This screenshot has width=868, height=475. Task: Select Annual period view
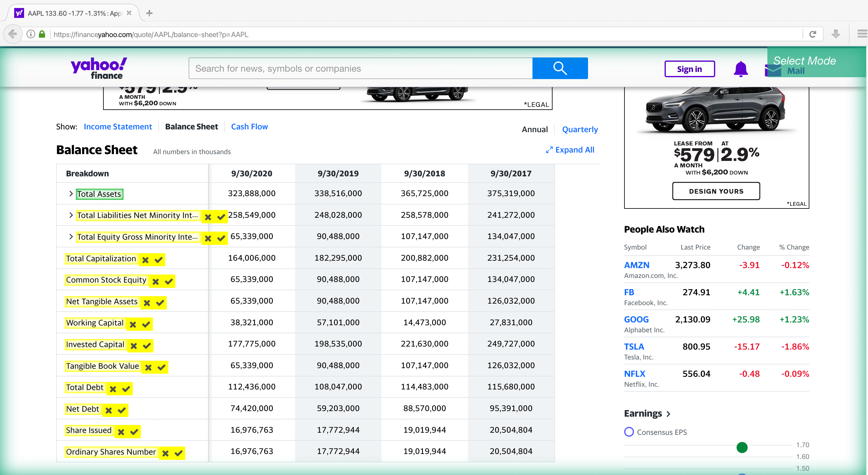click(x=535, y=129)
